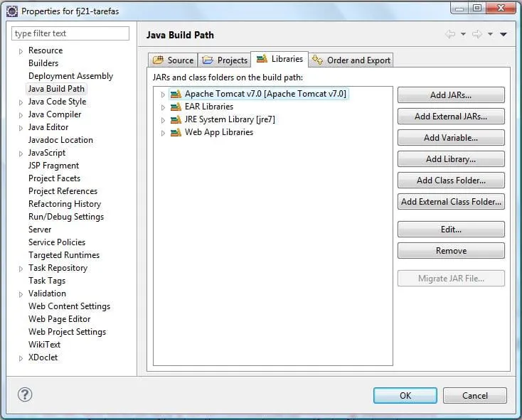Click the Eclipse icon in the title bar
This screenshot has height=420, width=522.
click(12, 11)
